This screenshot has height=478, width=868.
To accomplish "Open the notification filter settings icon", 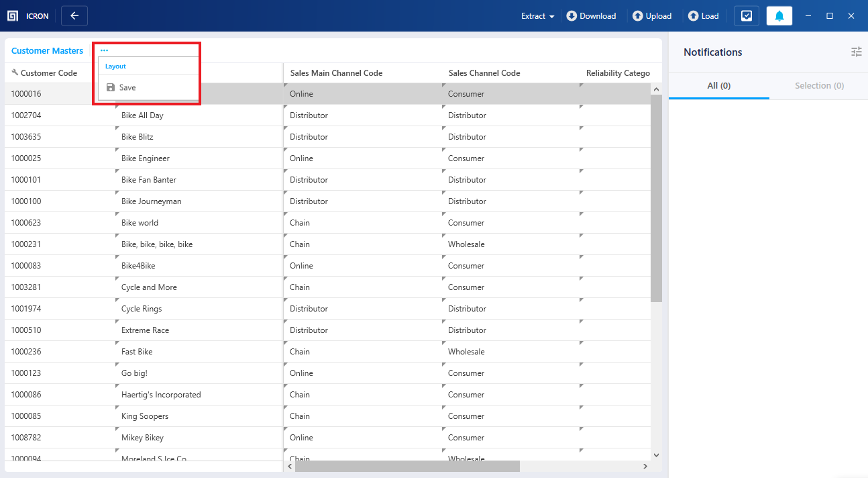I will 856,52.
